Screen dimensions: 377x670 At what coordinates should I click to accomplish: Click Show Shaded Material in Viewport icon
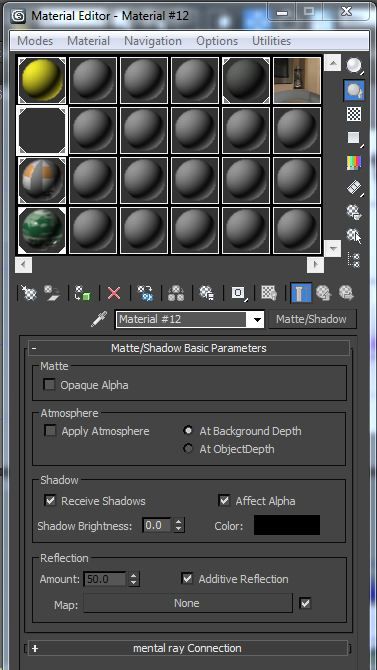click(x=269, y=293)
